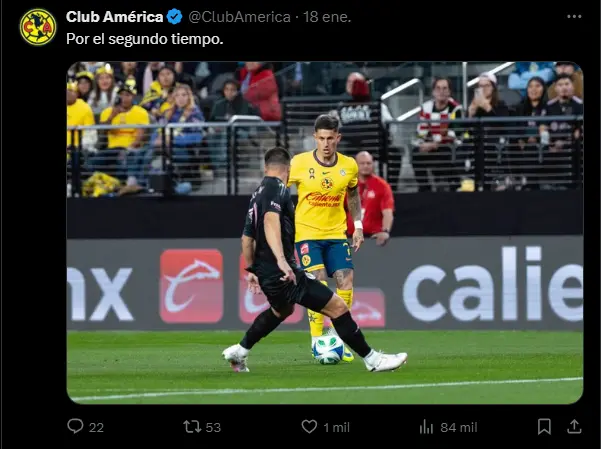The height and width of the screenshot is (449, 601).
Task: Bookmark this tweet
Action: [x=544, y=426]
